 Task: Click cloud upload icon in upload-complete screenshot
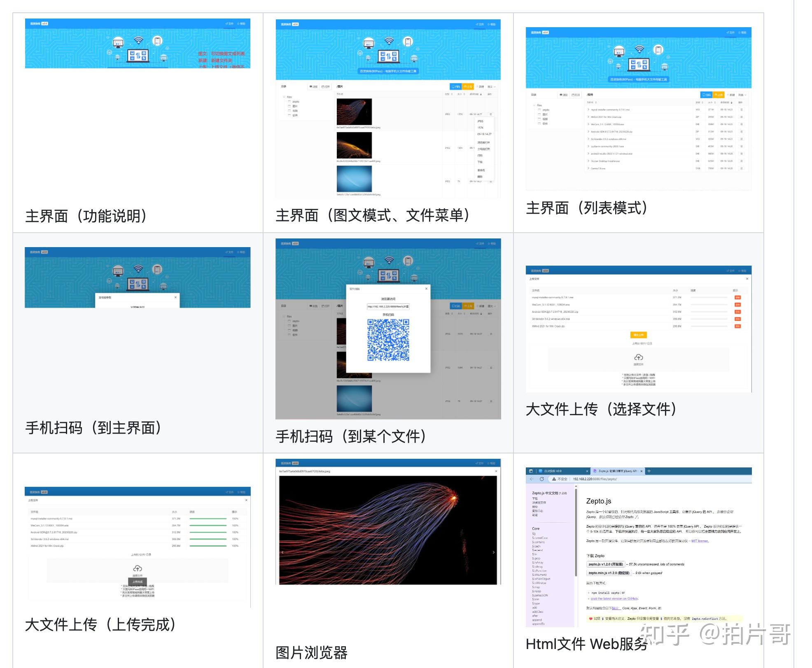click(x=138, y=569)
